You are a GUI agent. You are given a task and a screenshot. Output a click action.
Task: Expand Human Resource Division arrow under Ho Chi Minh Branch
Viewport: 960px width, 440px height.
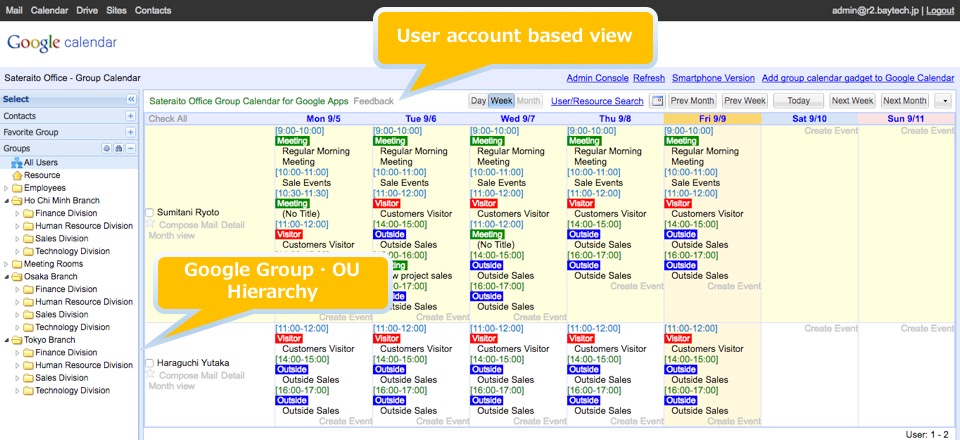(x=17, y=226)
